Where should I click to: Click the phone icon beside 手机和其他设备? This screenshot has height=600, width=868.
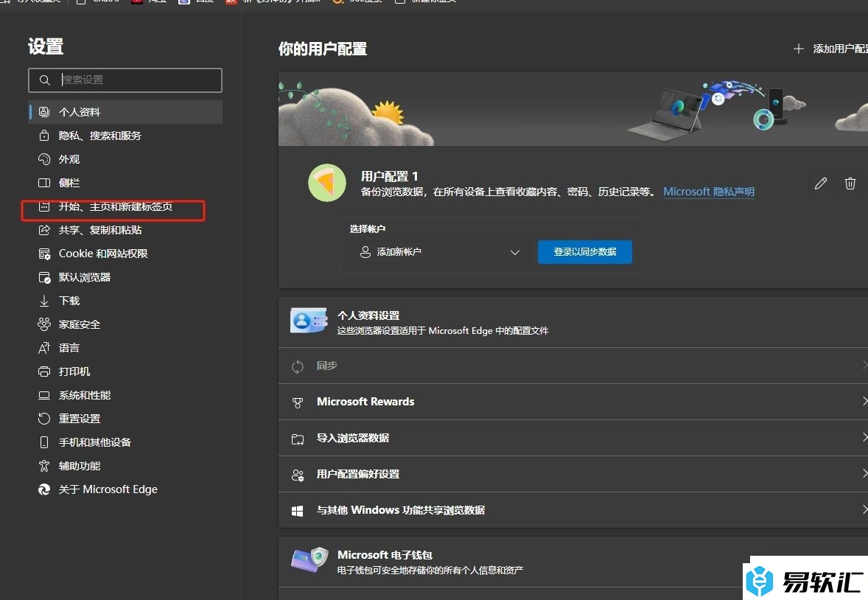44,443
